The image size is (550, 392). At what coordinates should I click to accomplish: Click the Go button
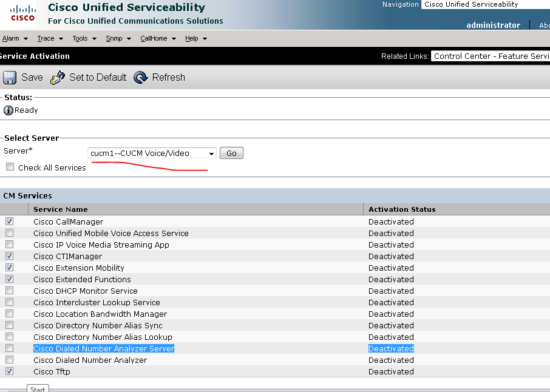231,154
